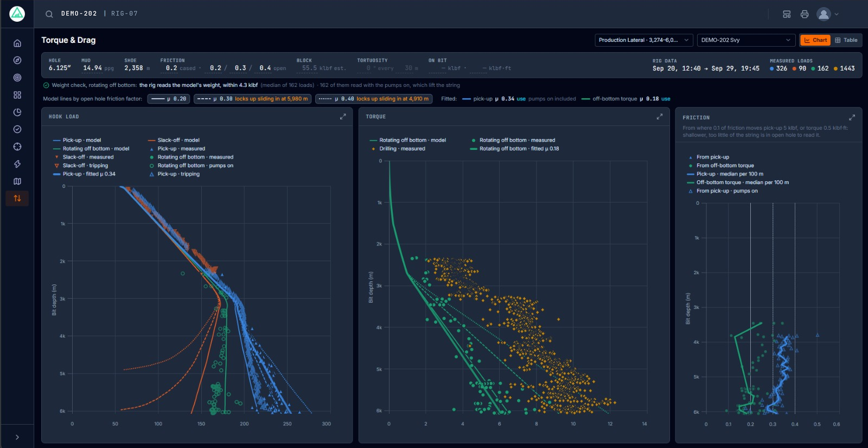Open the Production Lateral section dropdown
This screenshot has width=868, height=448.
tap(644, 40)
